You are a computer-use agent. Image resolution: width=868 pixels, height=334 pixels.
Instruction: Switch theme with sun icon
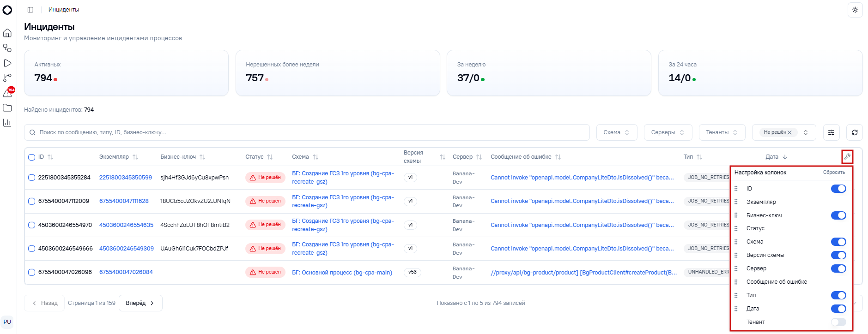(x=855, y=10)
